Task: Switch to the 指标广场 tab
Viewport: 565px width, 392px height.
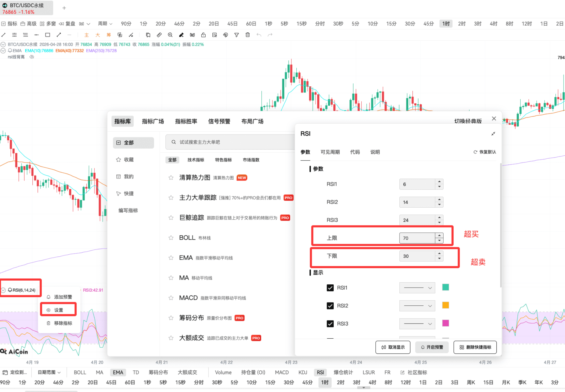Action: point(153,121)
